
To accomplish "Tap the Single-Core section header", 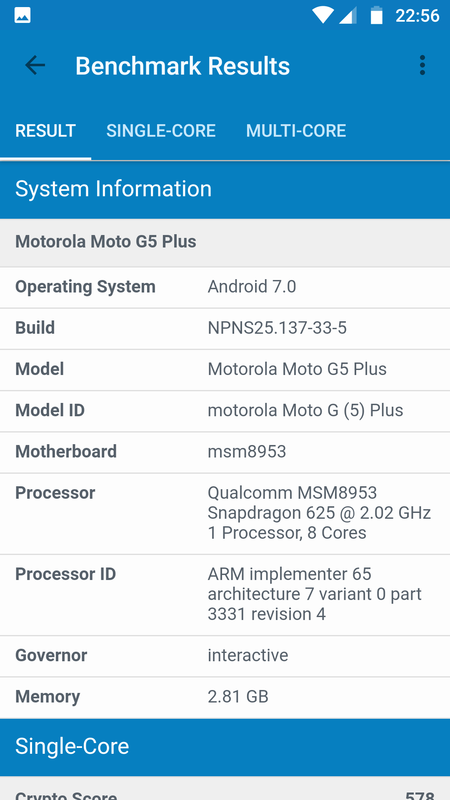I will [x=225, y=747].
